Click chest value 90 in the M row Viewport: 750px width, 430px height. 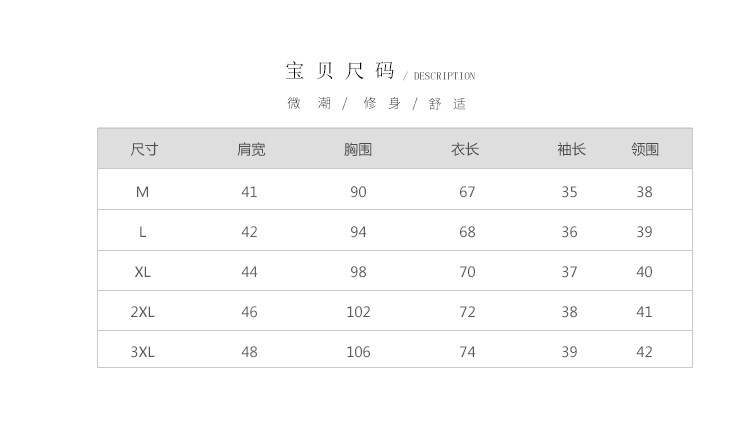tap(358, 192)
